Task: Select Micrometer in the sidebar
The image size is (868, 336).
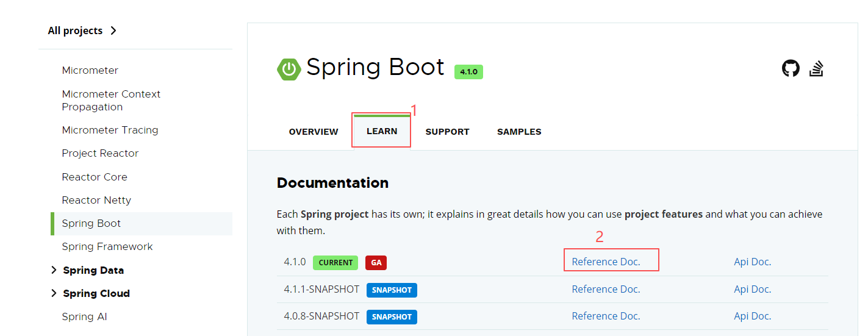Action: coord(90,70)
